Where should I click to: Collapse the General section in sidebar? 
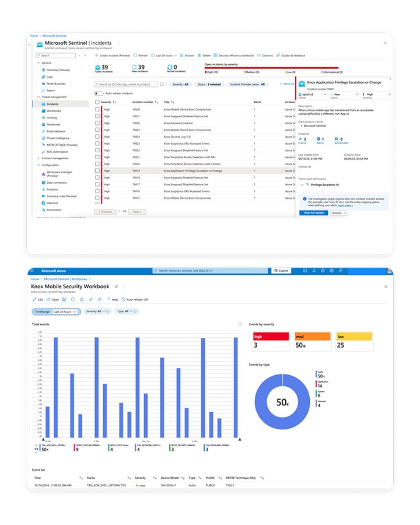pos(38,63)
